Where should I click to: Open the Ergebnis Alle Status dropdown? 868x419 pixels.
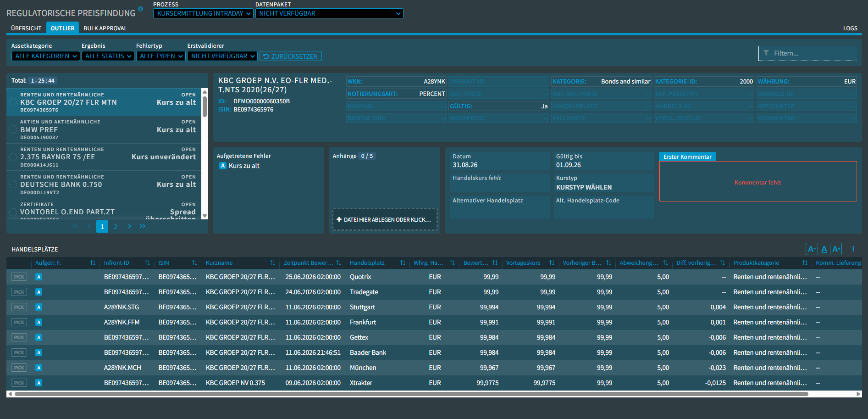coord(108,56)
